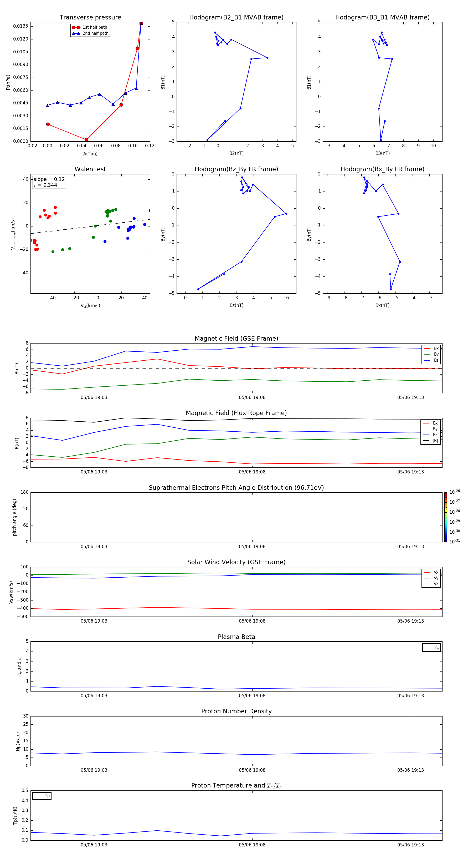Screen dimensions: 473x868
Task: Click the '|B|' legend entry
Action: pyautogui.click(x=431, y=441)
